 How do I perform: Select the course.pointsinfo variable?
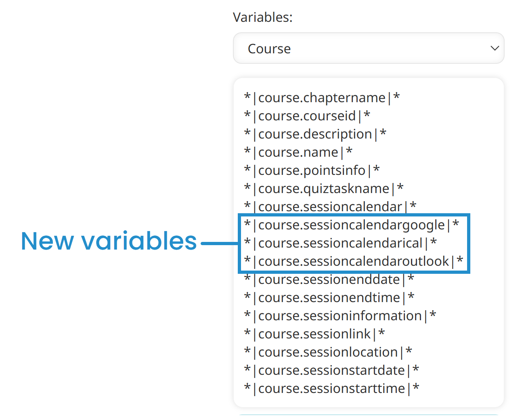coord(312,170)
